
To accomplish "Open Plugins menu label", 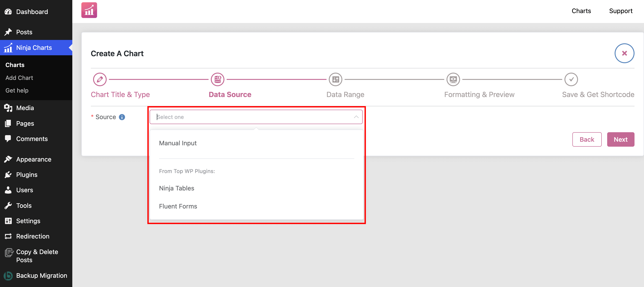I will click(27, 175).
